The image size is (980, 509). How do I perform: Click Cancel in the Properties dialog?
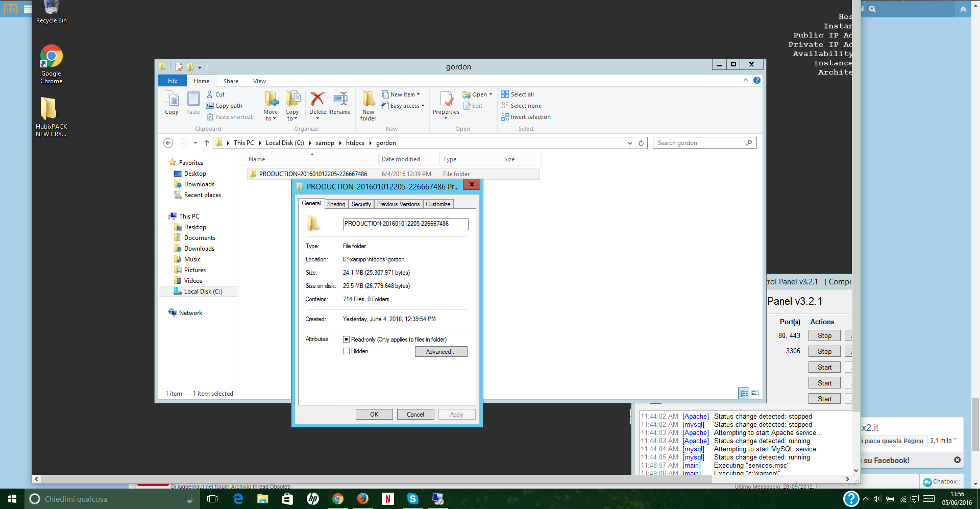click(415, 415)
